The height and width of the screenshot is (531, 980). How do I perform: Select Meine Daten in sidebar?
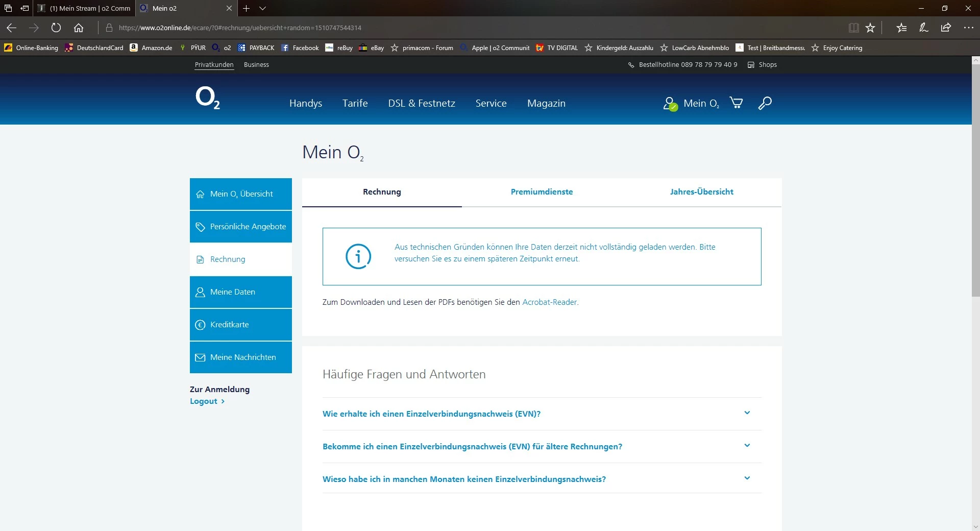pos(241,292)
